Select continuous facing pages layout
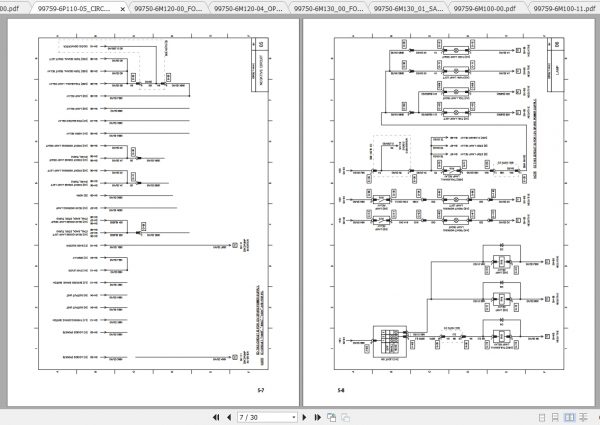The width and height of the screenshot is (600, 425). point(584,418)
